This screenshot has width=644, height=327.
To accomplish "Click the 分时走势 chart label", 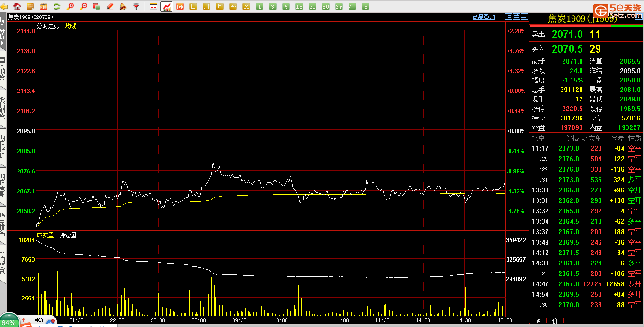I will pos(48,26).
